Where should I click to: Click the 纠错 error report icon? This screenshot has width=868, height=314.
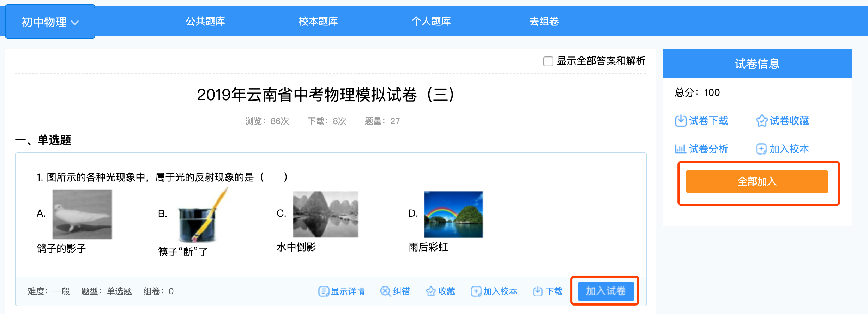385,291
